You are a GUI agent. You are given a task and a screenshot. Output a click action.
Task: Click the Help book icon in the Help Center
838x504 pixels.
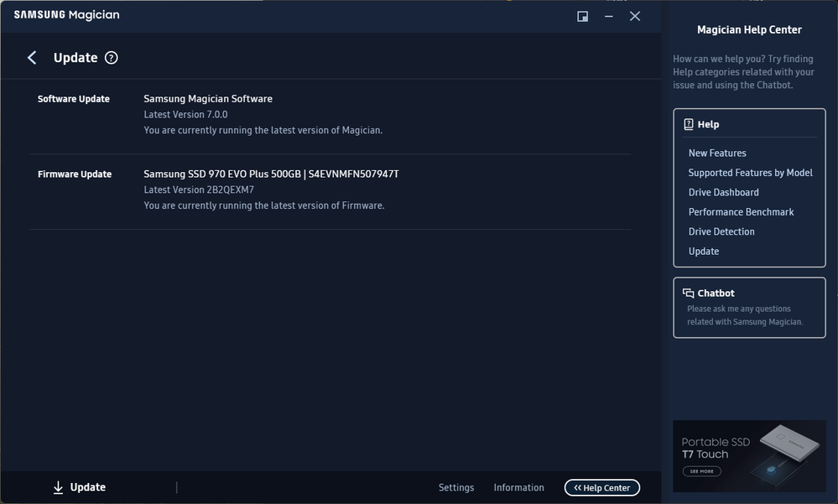point(689,124)
